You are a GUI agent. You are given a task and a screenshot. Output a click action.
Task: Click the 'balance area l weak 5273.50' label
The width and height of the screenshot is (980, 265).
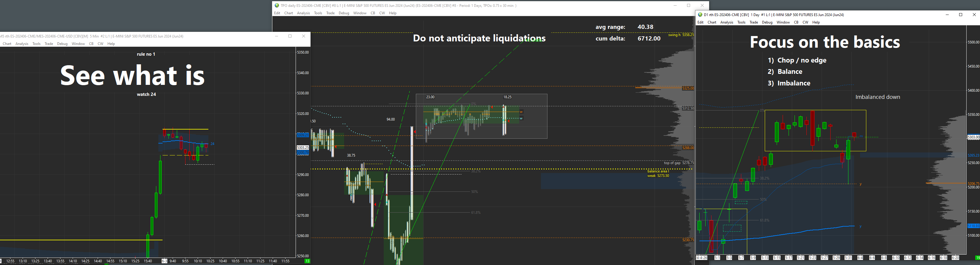pos(658,174)
